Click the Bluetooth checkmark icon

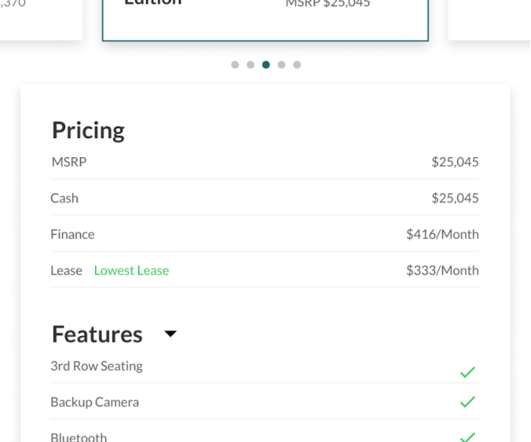point(468,437)
